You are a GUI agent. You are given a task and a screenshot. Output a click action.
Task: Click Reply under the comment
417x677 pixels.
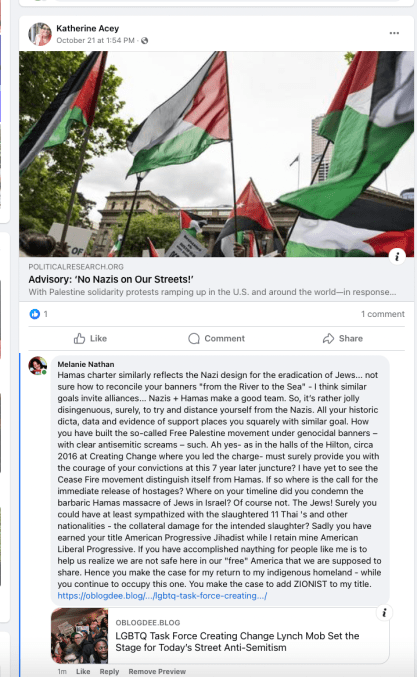109,671
